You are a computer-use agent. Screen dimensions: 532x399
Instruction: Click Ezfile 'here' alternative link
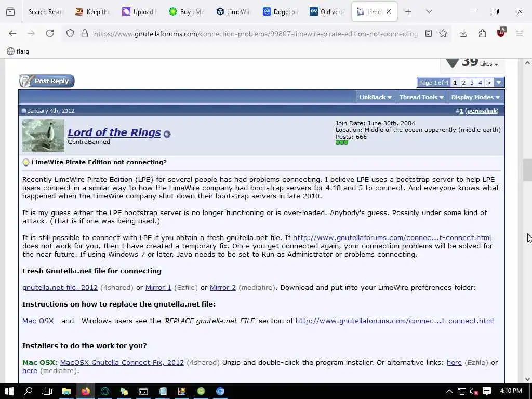click(454, 362)
